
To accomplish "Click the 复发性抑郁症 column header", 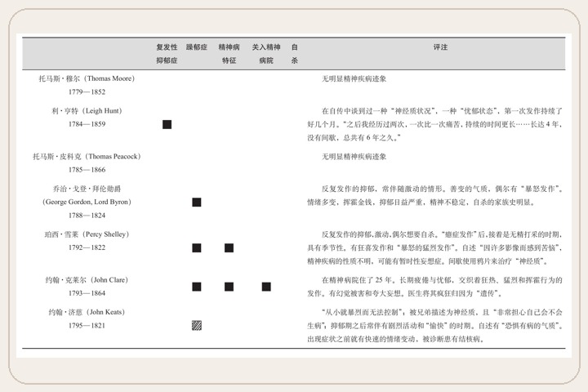I will coord(167,54).
